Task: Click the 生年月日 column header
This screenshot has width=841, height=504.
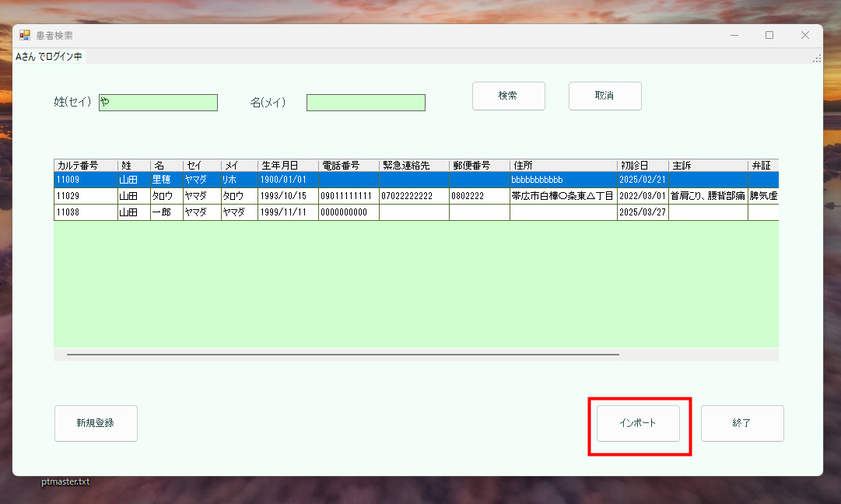Action: (x=288, y=165)
